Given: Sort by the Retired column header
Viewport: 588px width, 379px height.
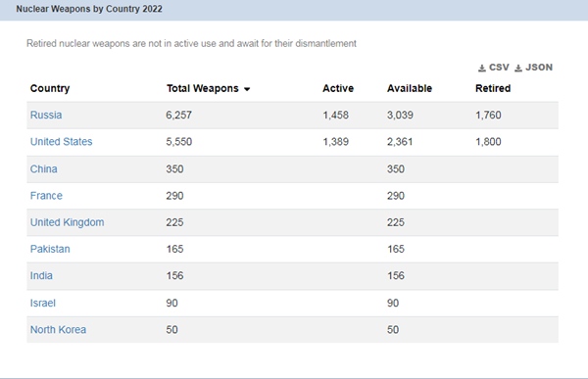Looking at the screenshot, I should point(493,88).
